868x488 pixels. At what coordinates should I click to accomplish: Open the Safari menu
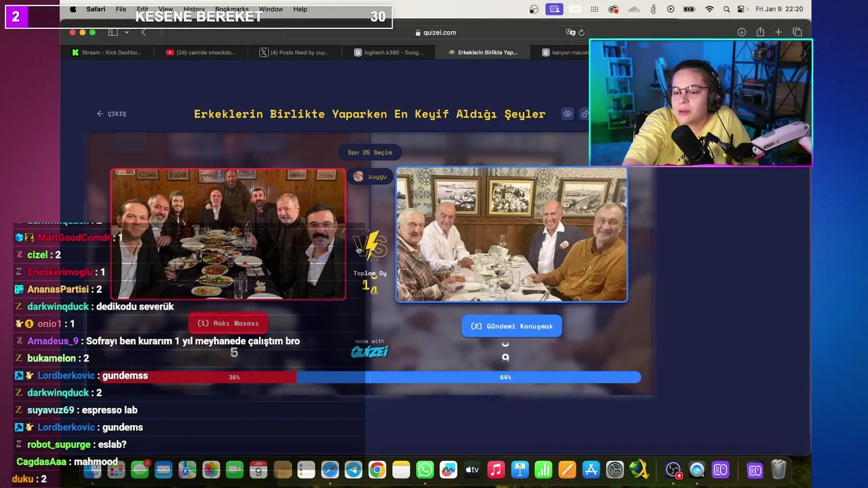pyautogui.click(x=96, y=9)
